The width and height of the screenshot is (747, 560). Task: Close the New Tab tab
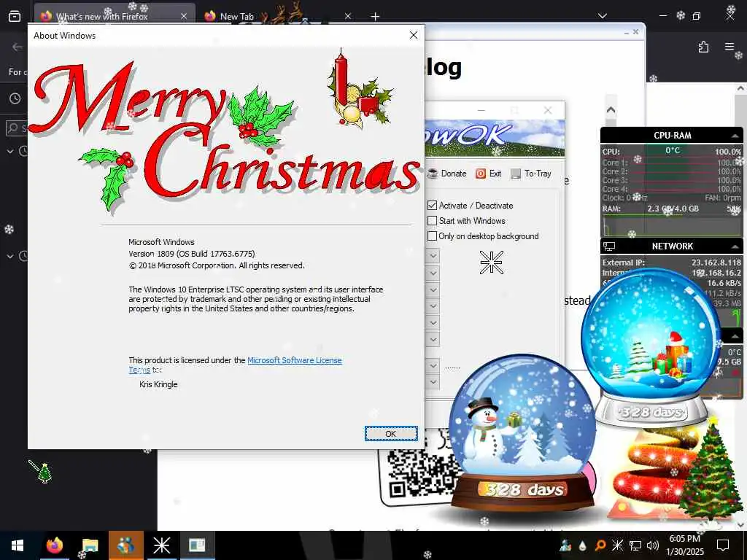[x=348, y=16]
